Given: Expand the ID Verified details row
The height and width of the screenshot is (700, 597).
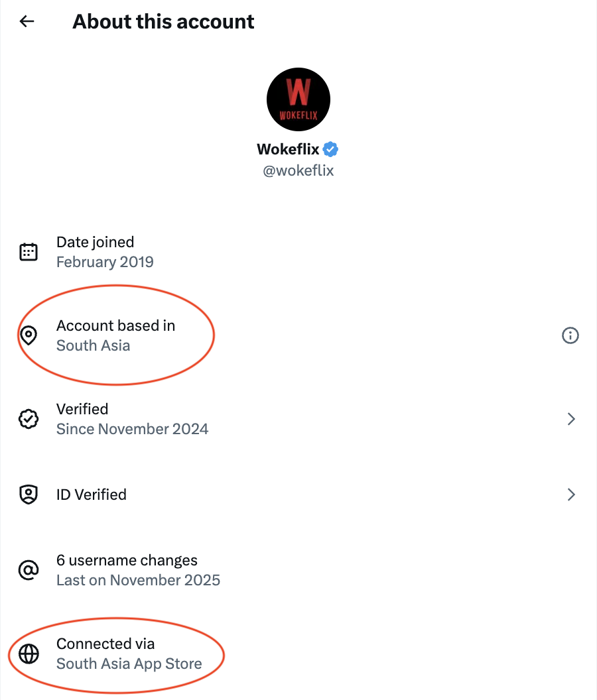Looking at the screenshot, I should tap(298, 495).
